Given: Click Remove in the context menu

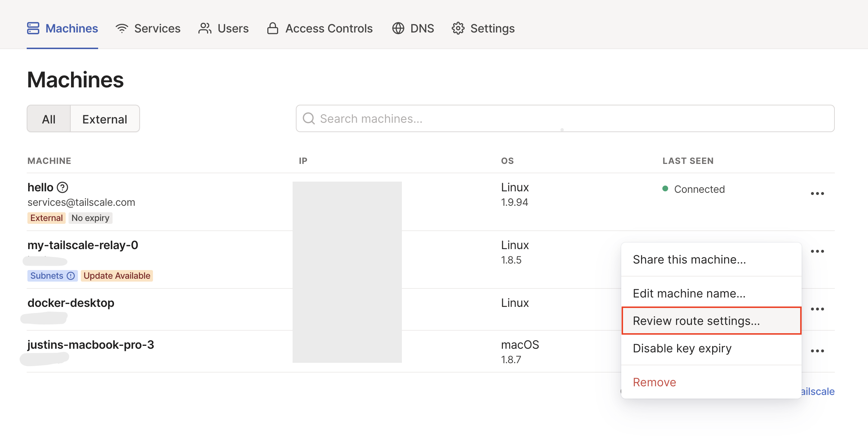Looking at the screenshot, I should [711, 382].
